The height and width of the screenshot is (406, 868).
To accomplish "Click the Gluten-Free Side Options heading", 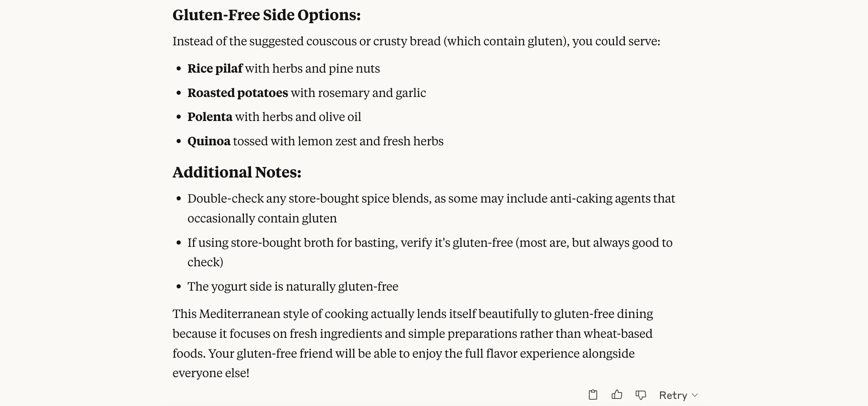I will tap(266, 15).
